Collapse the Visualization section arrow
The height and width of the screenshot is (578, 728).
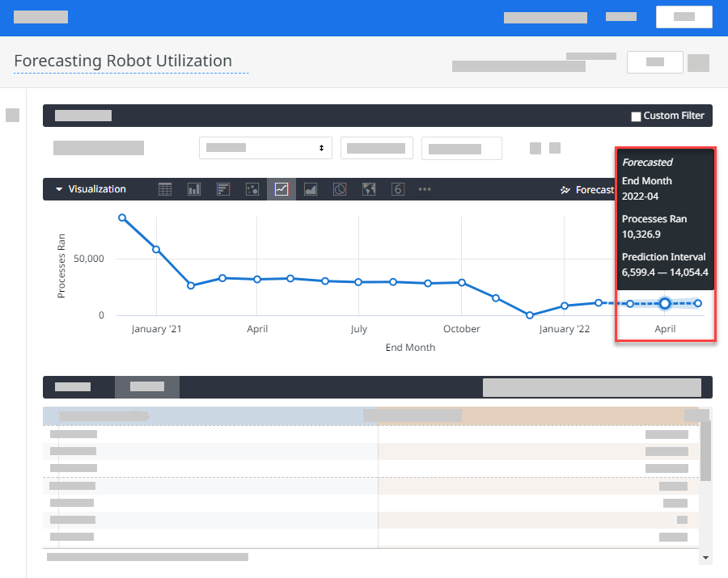[59, 189]
